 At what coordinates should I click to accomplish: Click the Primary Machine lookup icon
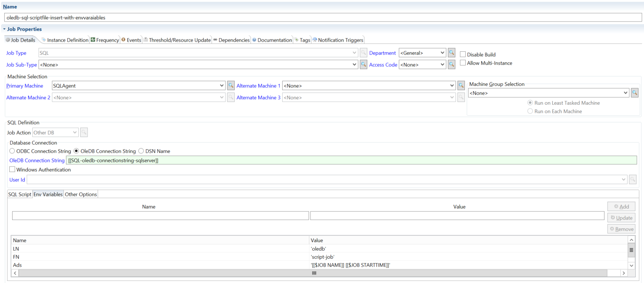pos(231,86)
